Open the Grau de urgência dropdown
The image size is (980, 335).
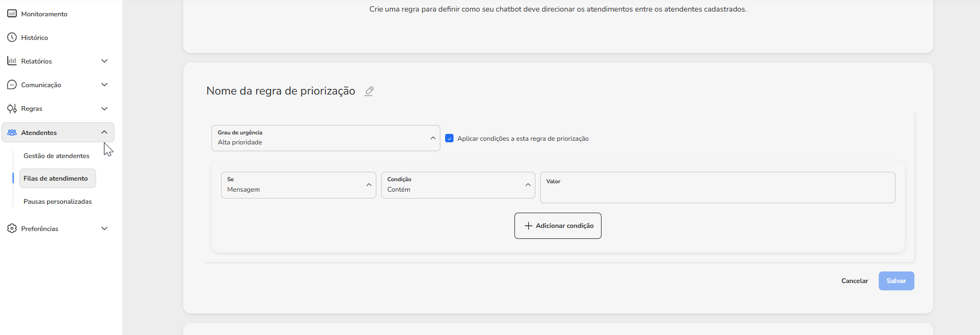coord(325,138)
